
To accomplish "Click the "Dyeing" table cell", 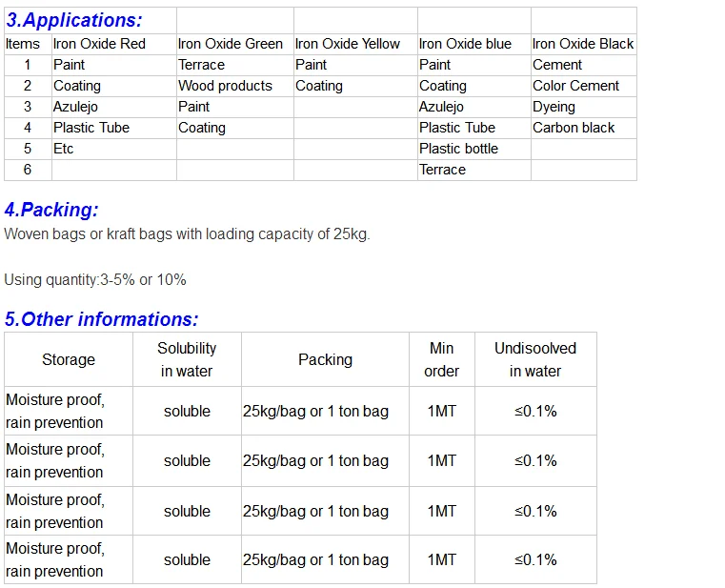I will pyautogui.click(x=554, y=107).
